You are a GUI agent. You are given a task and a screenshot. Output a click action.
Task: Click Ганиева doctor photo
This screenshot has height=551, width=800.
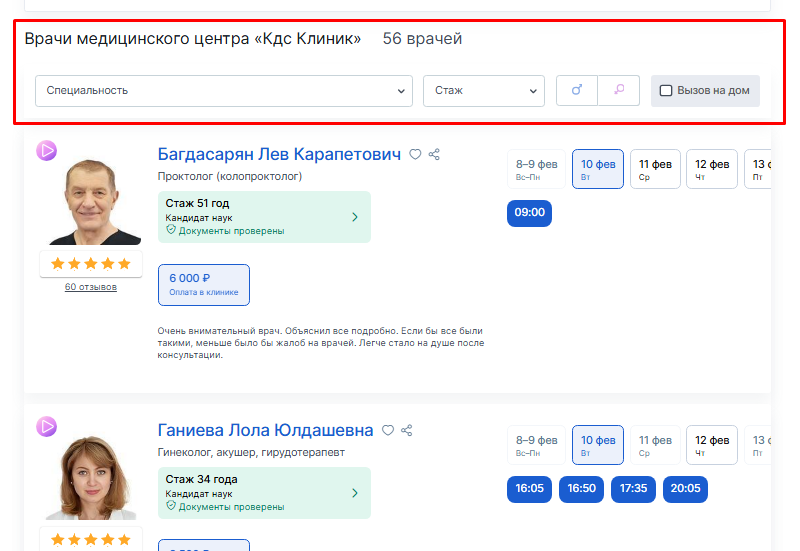pyautogui.click(x=91, y=477)
